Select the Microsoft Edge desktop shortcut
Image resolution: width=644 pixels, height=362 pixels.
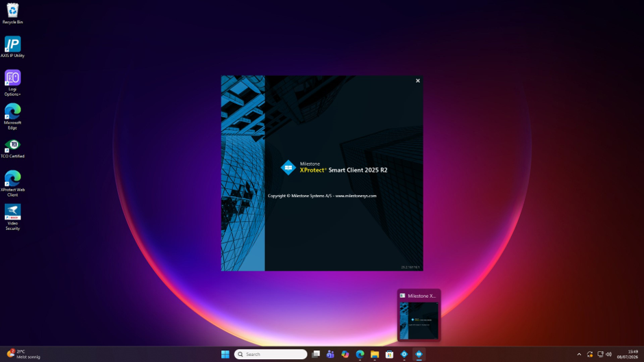click(x=12, y=116)
